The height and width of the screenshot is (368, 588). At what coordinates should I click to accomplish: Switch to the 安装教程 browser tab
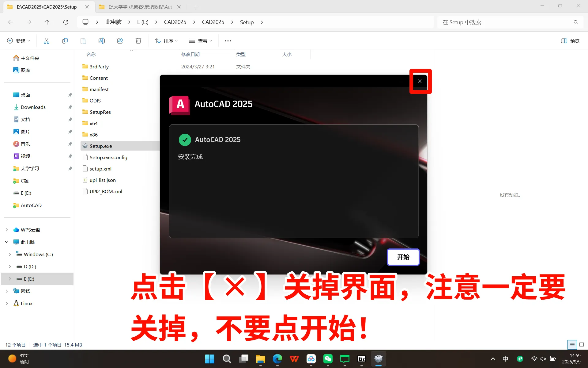coord(138,7)
